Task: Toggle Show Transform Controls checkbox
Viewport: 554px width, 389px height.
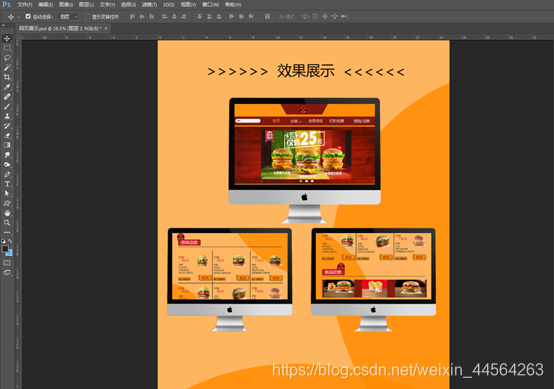Action: point(87,16)
